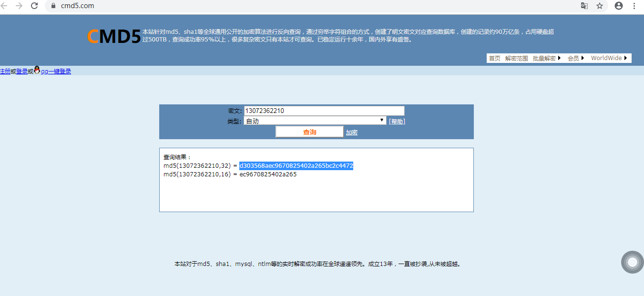Screen dimensions: 644x296
Task: Go to 首页 in the navigation bar
Action: [494, 58]
